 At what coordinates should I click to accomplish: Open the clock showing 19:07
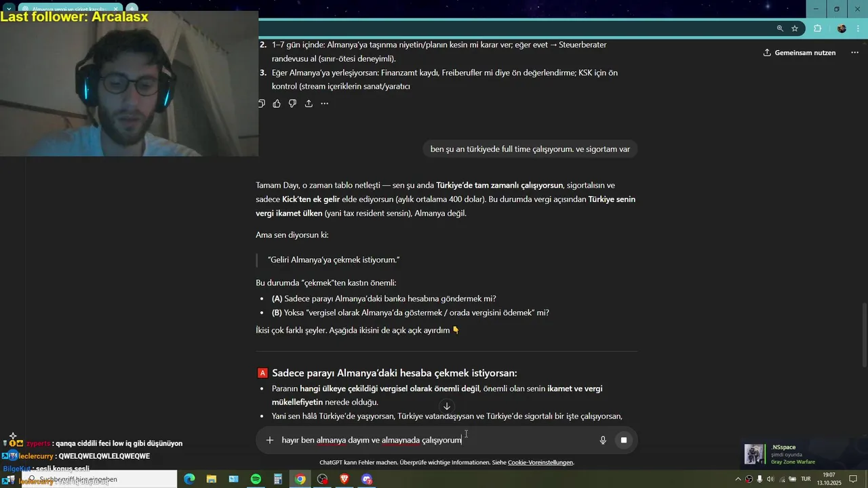(829, 479)
